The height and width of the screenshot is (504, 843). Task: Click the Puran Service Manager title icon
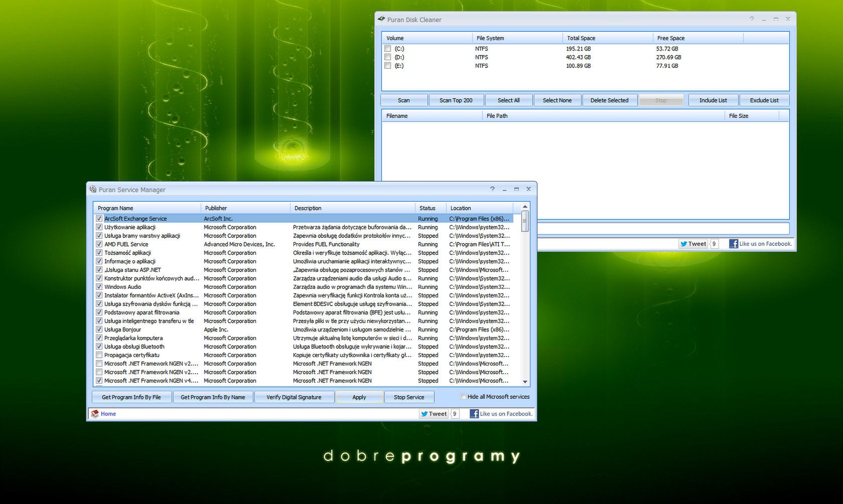[x=93, y=190]
